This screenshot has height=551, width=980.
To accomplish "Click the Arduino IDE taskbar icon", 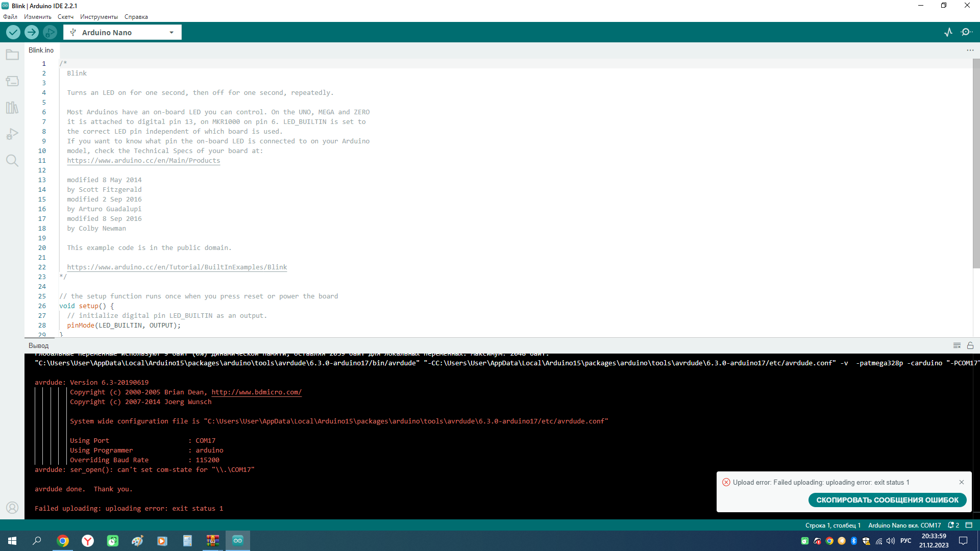I will pyautogui.click(x=238, y=541).
